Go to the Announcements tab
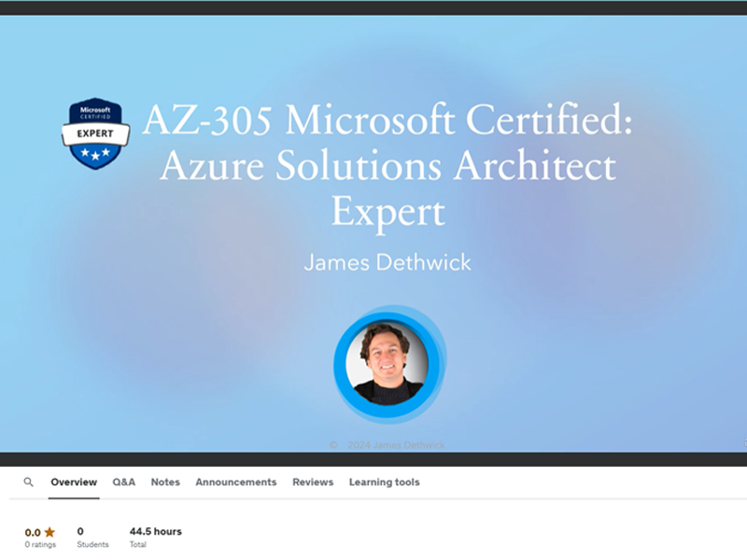The width and height of the screenshot is (747, 560). [236, 483]
